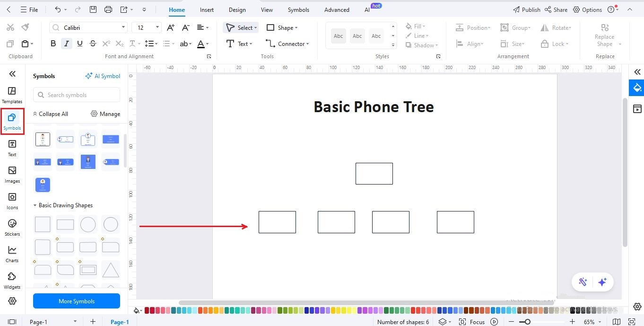Image resolution: width=644 pixels, height=326 pixels.
Task: Toggle underline formatting
Action: [x=80, y=44]
